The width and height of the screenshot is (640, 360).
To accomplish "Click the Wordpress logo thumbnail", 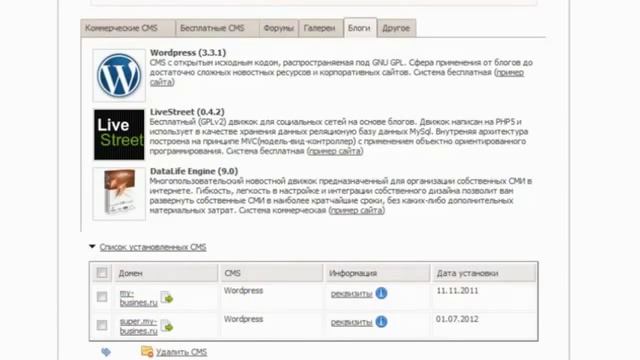I will tap(119, 76).
